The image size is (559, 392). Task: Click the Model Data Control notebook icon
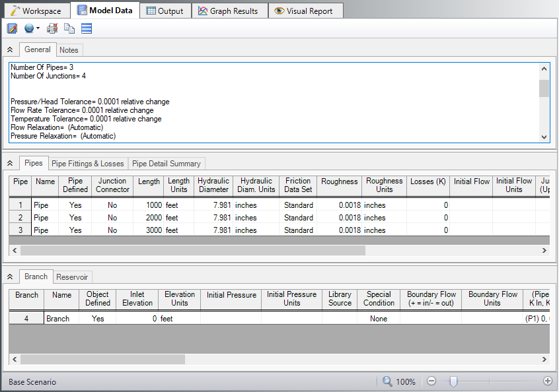tap(12, 28)
